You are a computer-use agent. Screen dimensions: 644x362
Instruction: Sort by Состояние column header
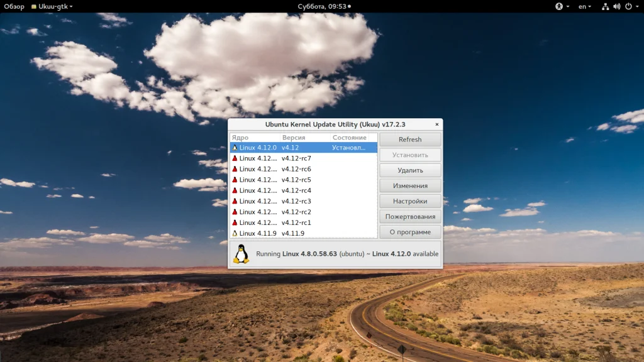click(350, 138)
